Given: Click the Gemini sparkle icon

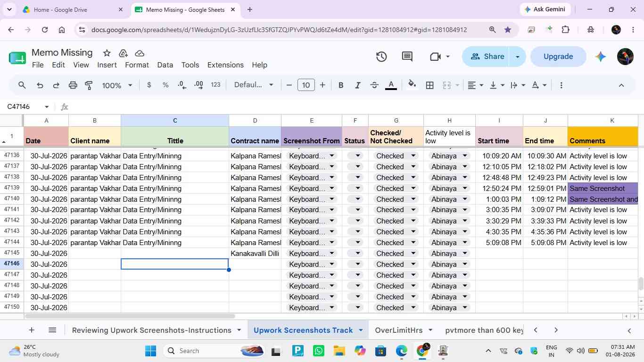Looking at the screenshot, I should 600,57.
